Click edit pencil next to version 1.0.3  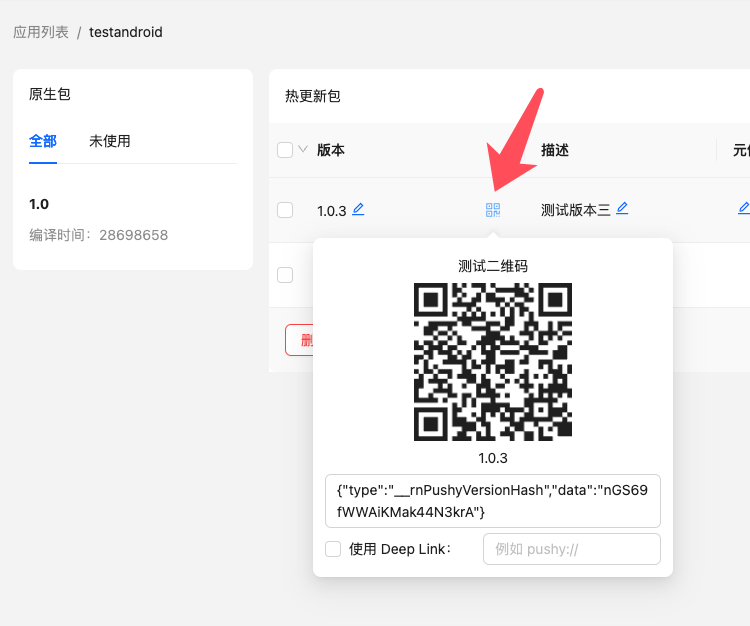(x=358, y=209)
